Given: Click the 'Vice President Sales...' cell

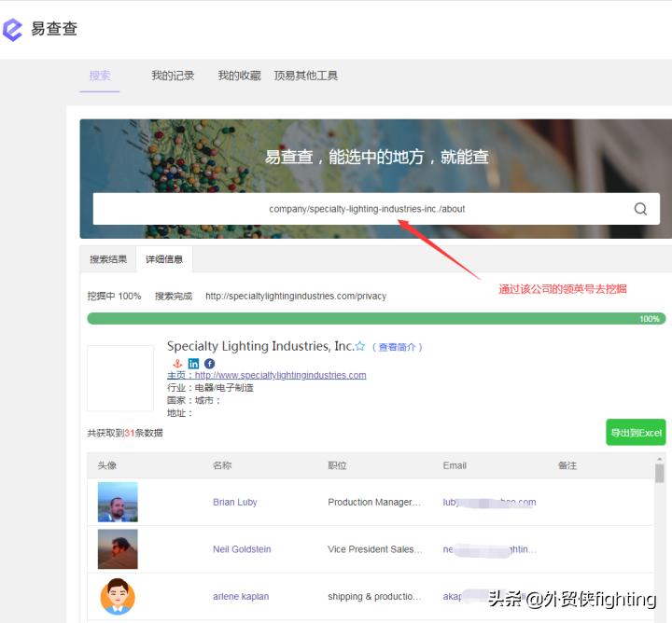Looking at the screenshot, I should point(375,549).
